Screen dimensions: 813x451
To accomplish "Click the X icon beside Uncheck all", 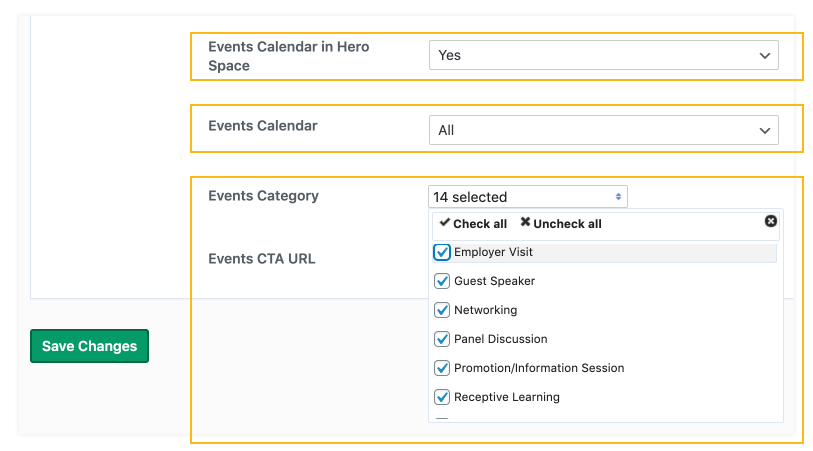I will click(525, 223).
